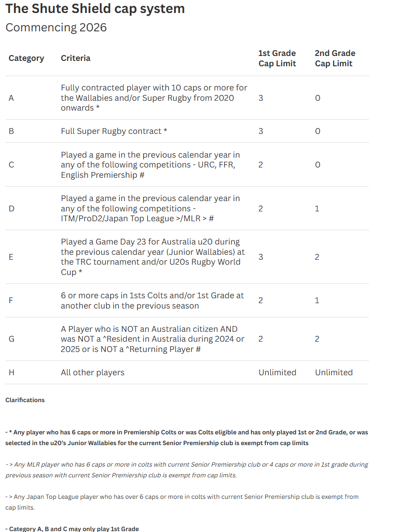This screenshot has height=532, width=395.
Task: Click the "1st Grade Cap Limit" header
Action: tap(277, 58)
